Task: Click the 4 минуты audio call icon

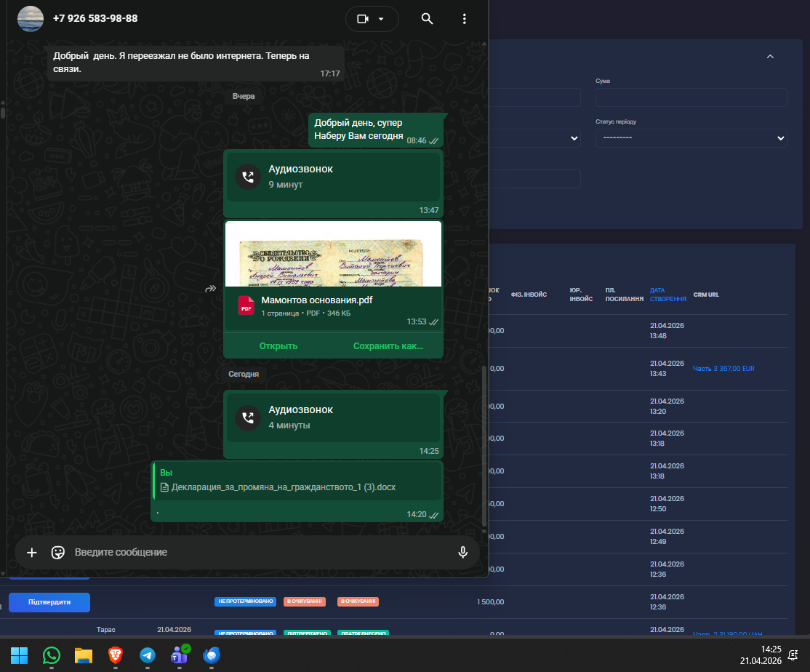Action: click(x=248, y=418)
